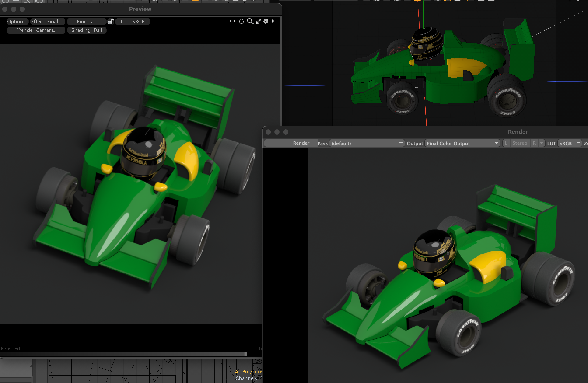Enable Stereo mode in the Render window
This screenshot has height=383, width=588.
click(x=520, y=143)
